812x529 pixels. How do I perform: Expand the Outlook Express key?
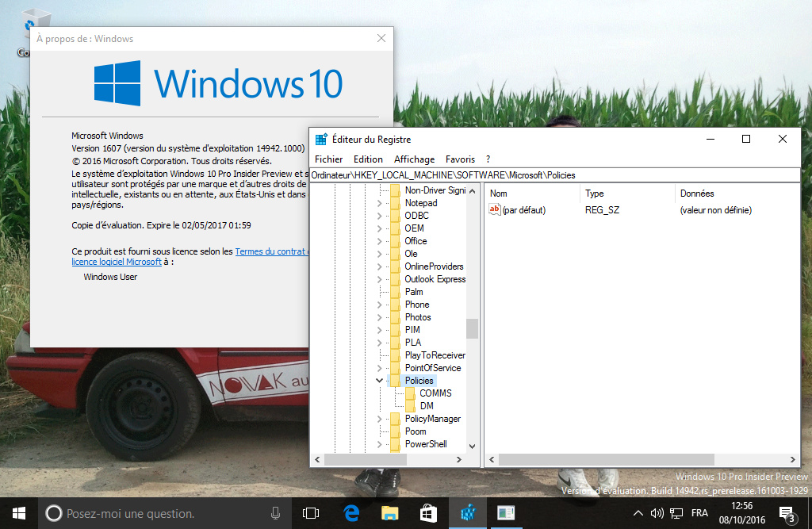[x=380, y=279]
